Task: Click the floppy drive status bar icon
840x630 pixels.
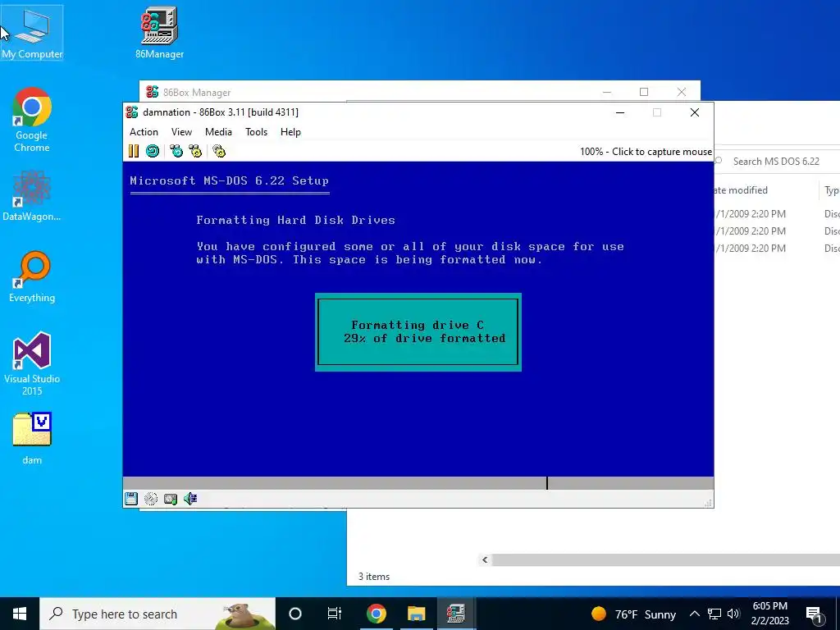Action: [x=131, y=499]
